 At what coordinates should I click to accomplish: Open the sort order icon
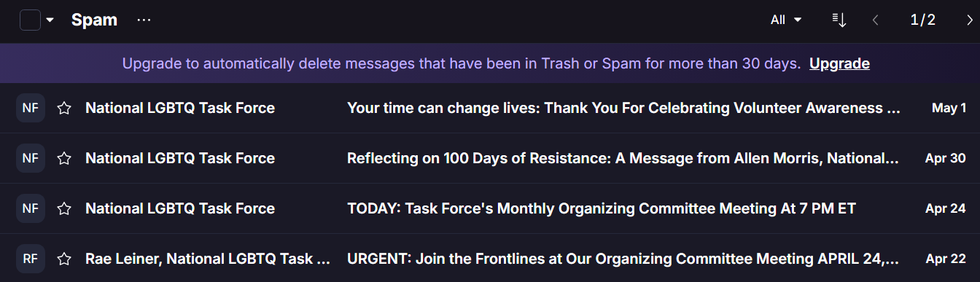[839, 20]
